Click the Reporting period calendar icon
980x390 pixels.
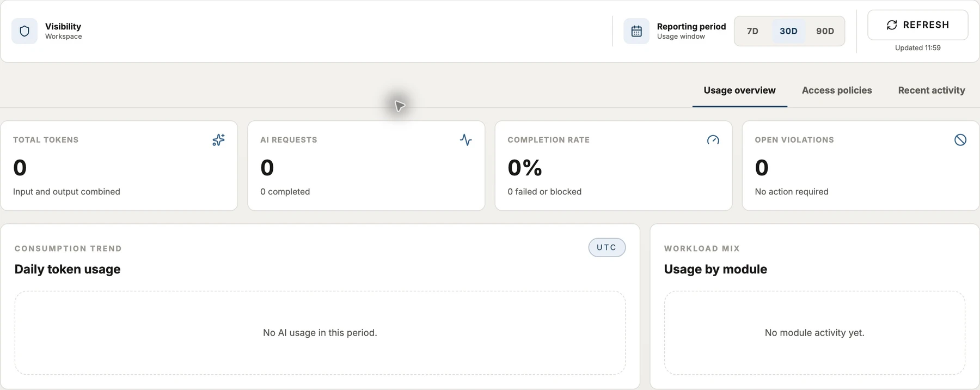636,31
